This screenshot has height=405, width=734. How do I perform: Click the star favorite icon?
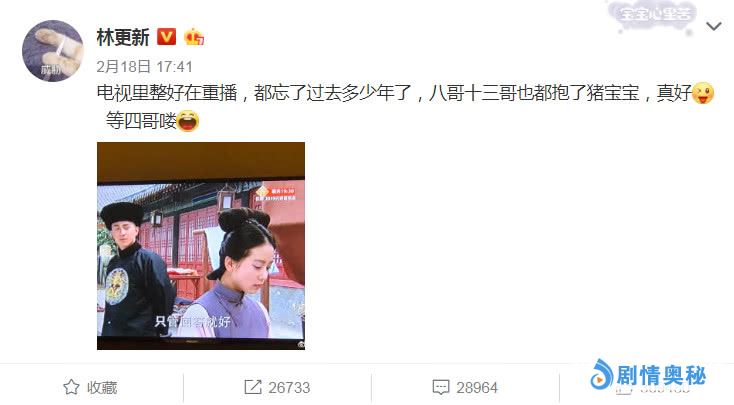(71, 387)
